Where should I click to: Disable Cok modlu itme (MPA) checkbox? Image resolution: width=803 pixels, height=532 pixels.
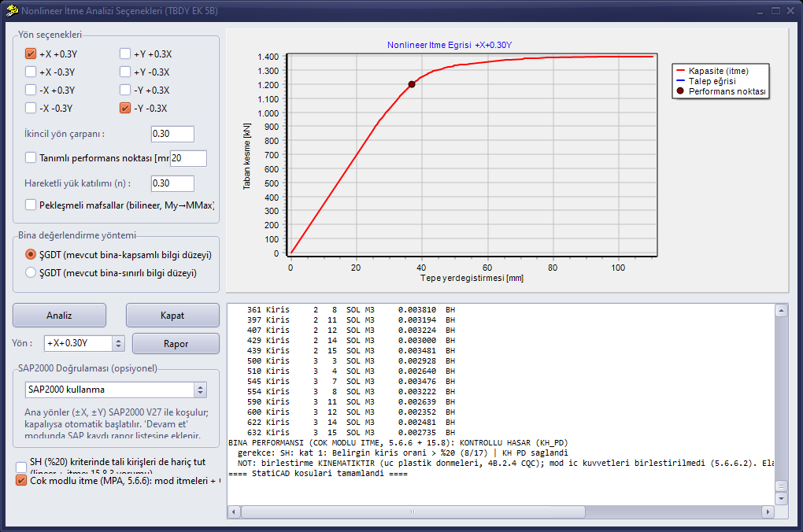click(21, 480)
